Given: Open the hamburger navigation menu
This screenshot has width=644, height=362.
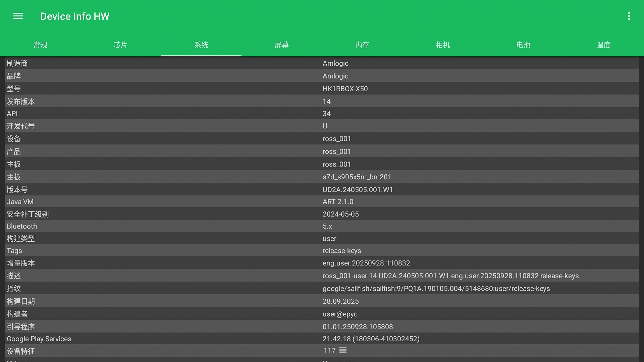Looking at the screenshot, I should click(x=18, y=16).
